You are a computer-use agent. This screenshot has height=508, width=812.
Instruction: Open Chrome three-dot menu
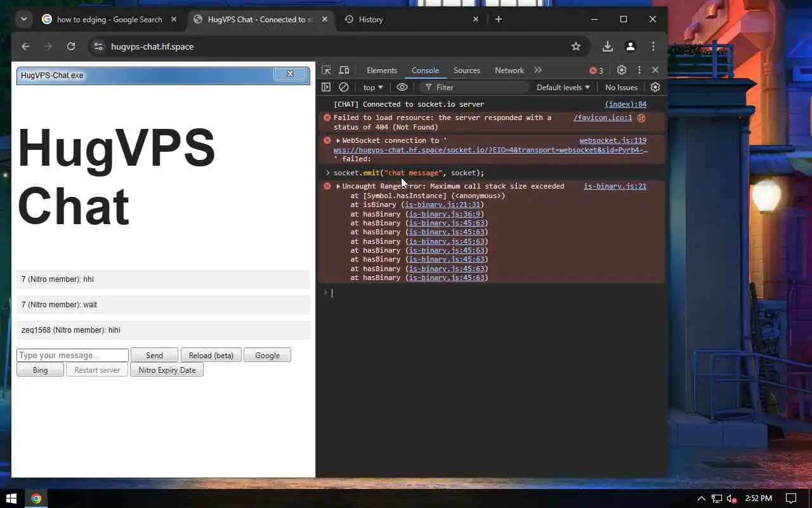point(653,46)
